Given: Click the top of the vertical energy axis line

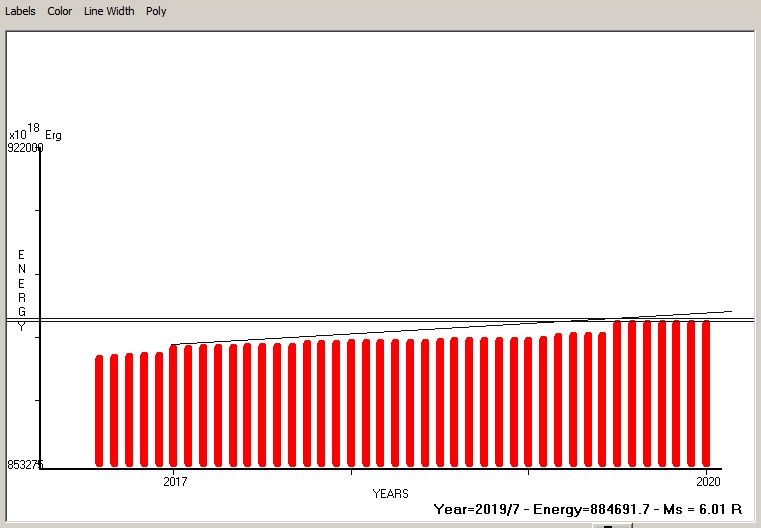Looking at the screenshot, I should click(40, 150).
